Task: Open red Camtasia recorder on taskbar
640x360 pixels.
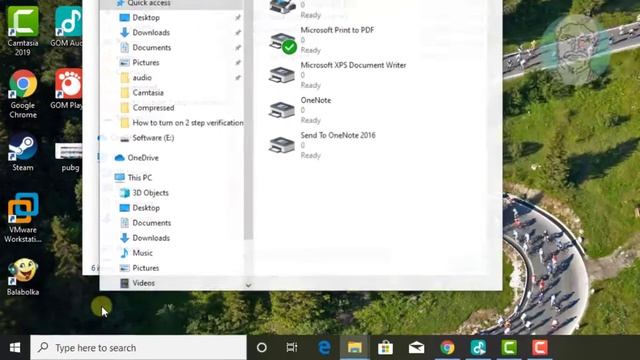Action: pos(540,348)
